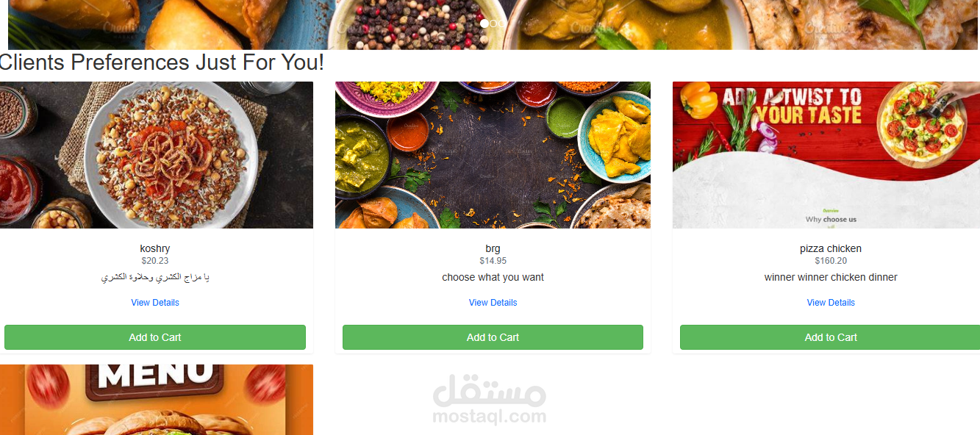Select the first filled carousel indicator dot
The height and width of the screenshot is (435, 980).
[x=484, y=24]
